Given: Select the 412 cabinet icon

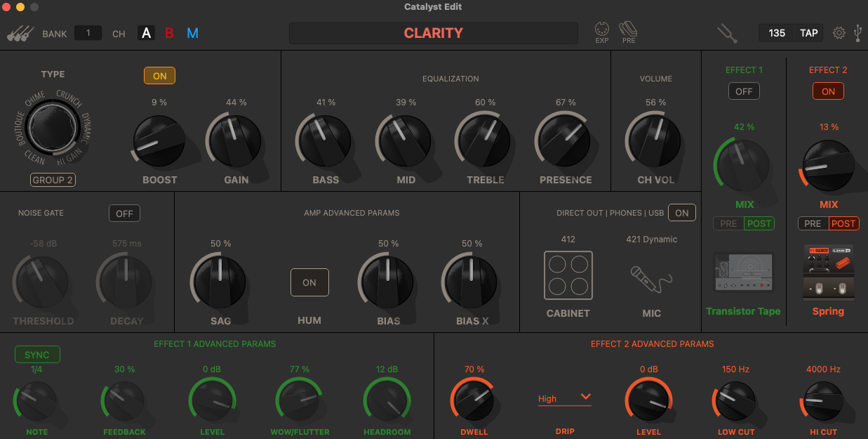Looking at the screenshot, I should 568,275.
